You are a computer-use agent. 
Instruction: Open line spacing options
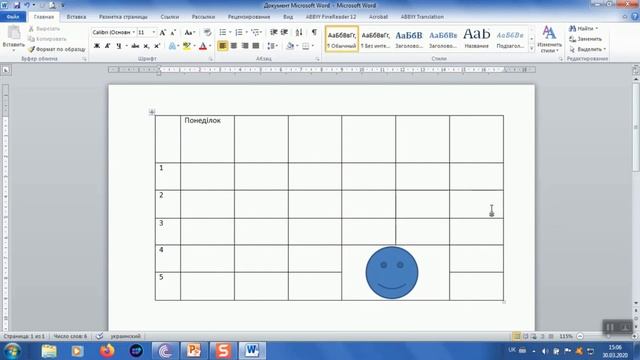pos(271,46)
